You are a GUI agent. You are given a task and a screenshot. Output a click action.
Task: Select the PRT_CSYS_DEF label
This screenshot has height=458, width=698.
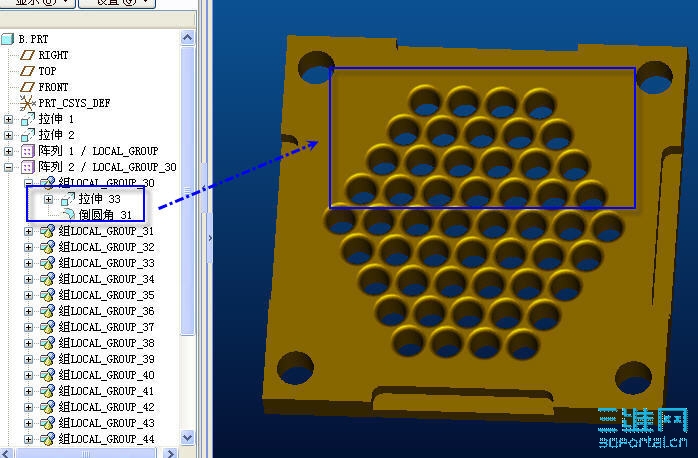pyautogui.click(x=74, y=103)
